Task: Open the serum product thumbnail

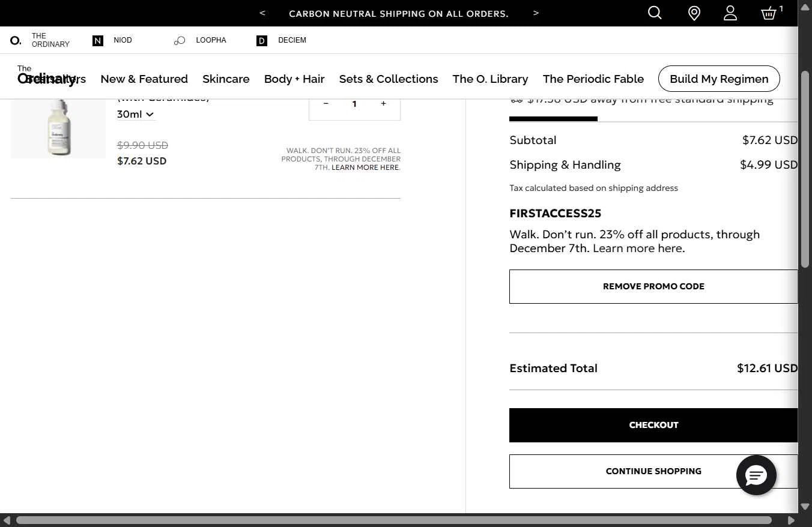Action: (58, 128)
